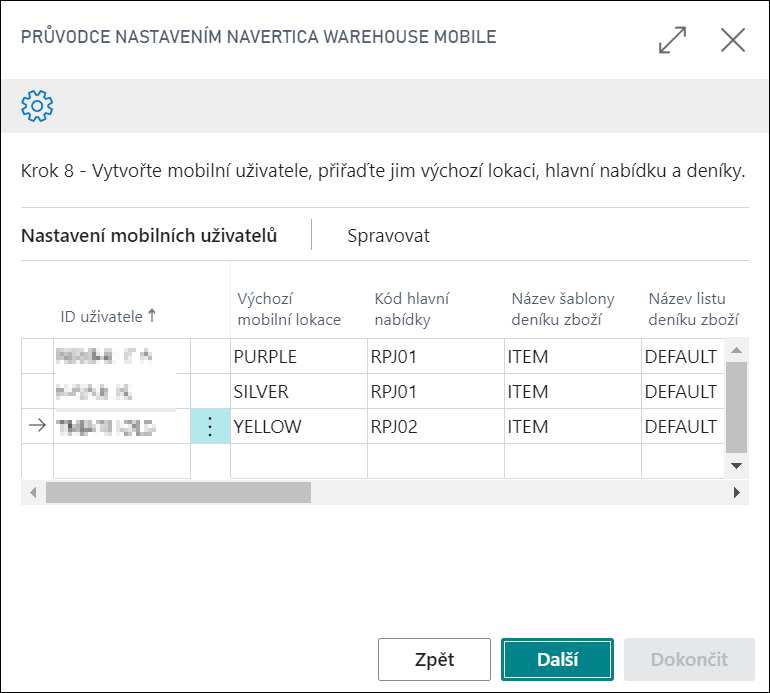Viewport: 770px width, 693px height.
Task: Click the vertical scrollbar down arrow
Action: coord(736,466)
